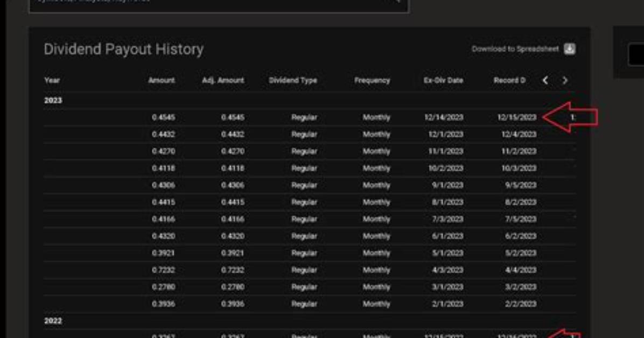The height and width of the screenshot is (338, 644).
Task: Go to previous columns with left chevron
Action: pyautogui.click(x=545, y=81)
